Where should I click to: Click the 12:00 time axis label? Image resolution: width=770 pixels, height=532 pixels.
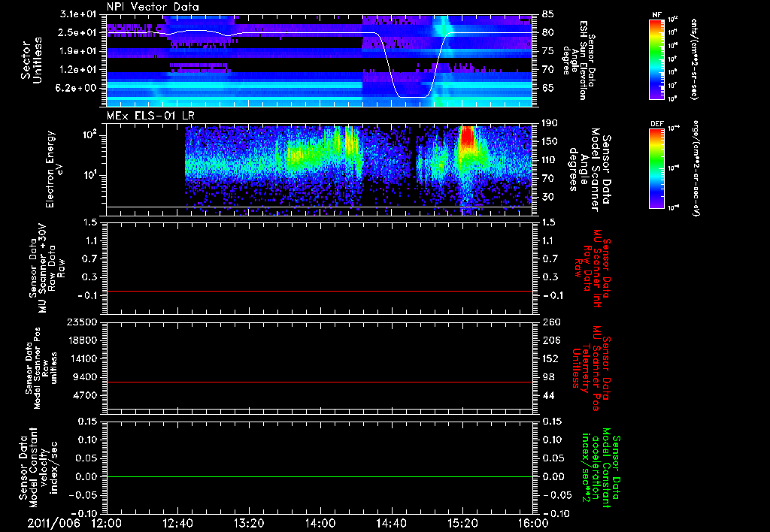[x=107, y=523]
